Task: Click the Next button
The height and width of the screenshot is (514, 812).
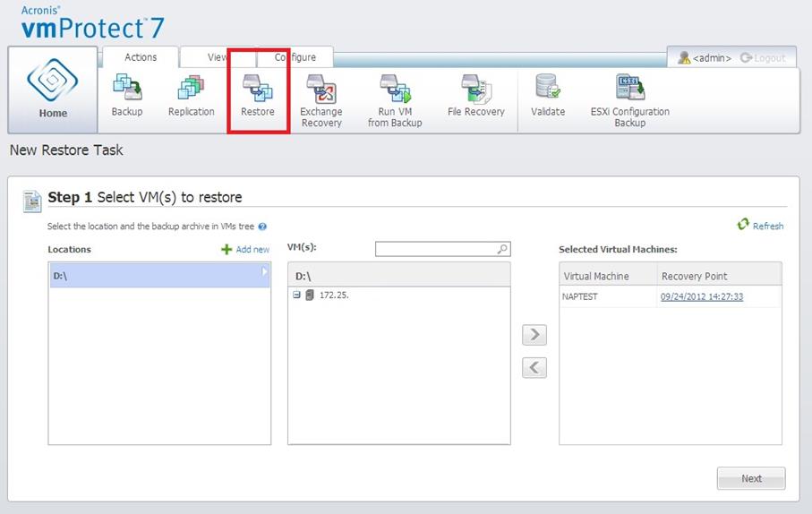Action: click(751, 478)
